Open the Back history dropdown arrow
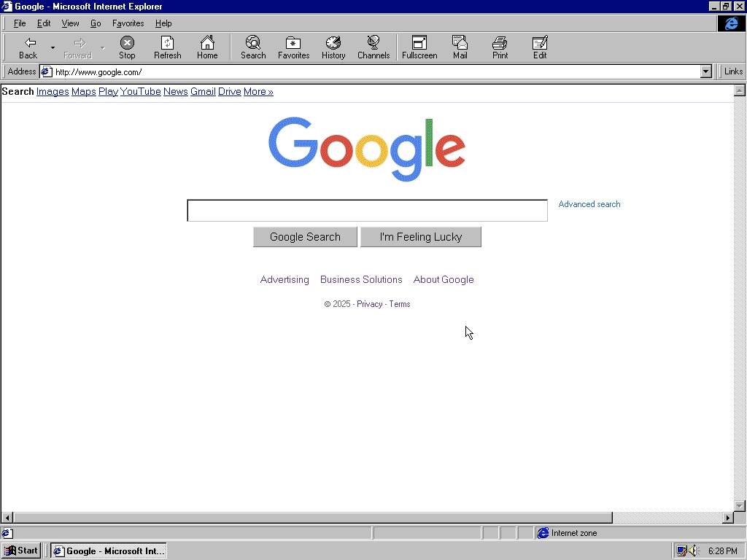747x560 pixels. (x=53, y=47)
